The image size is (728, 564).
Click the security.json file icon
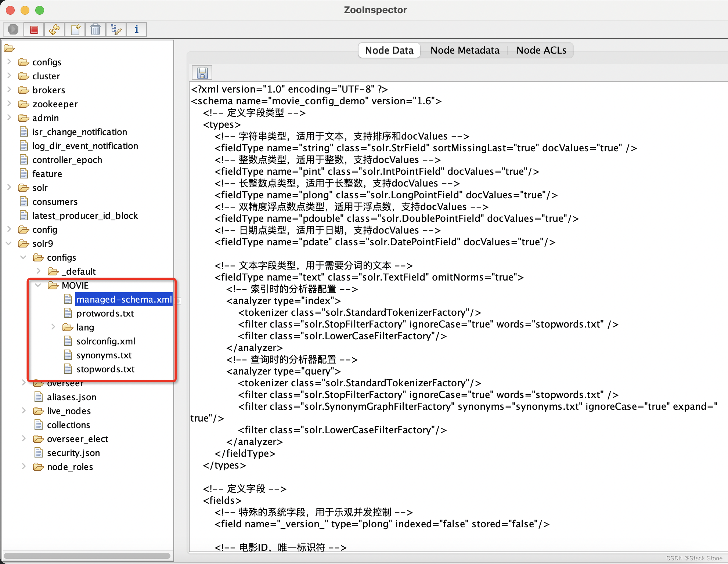pos(39,453)
